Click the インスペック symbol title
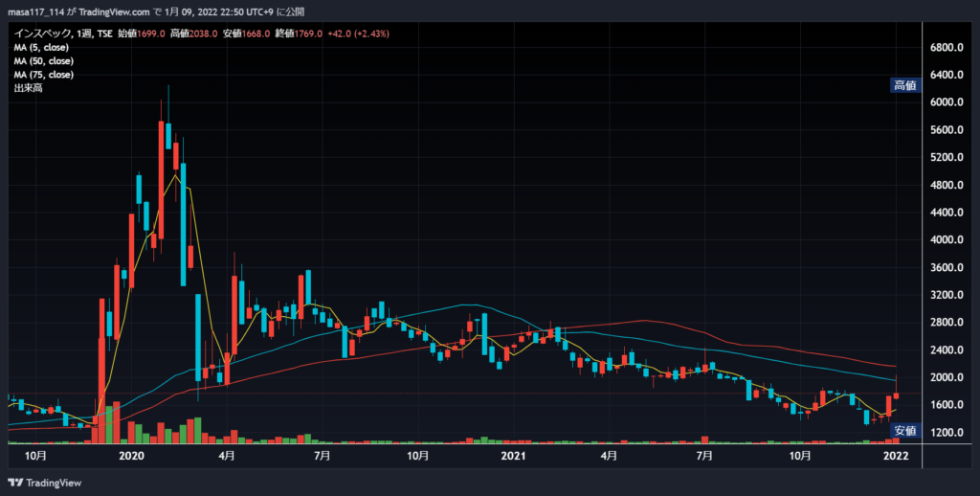 tap(42, 34)
